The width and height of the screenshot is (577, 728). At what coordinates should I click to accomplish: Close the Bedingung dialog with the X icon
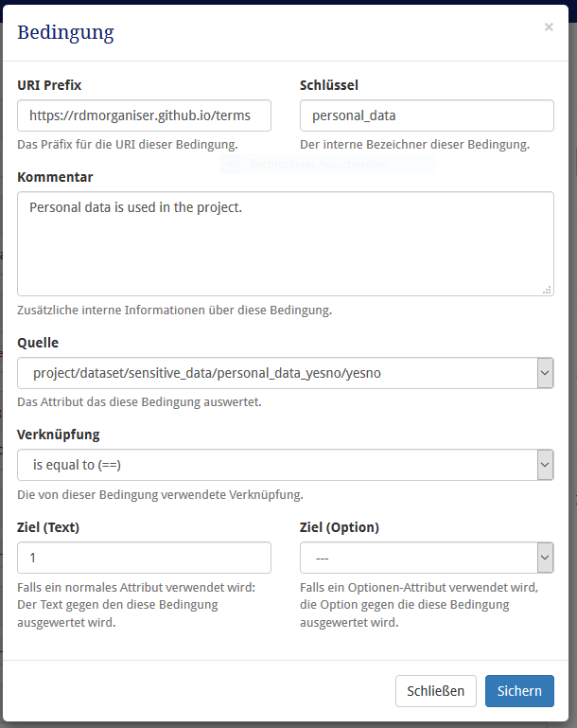tap(549, 27)
